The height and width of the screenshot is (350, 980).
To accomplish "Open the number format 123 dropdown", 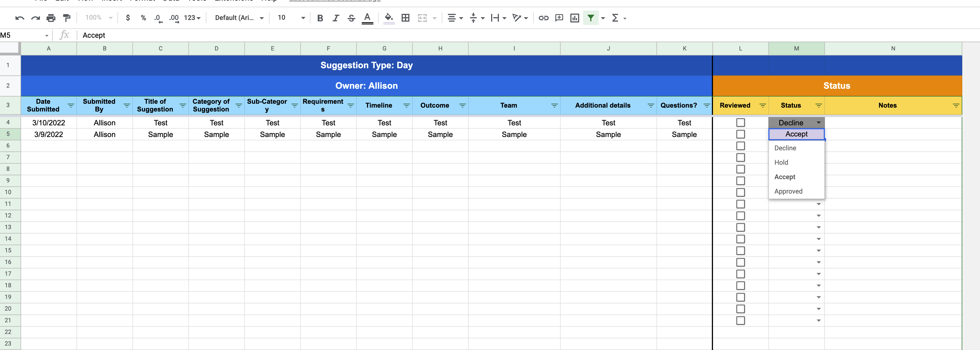I will [192, 18].
